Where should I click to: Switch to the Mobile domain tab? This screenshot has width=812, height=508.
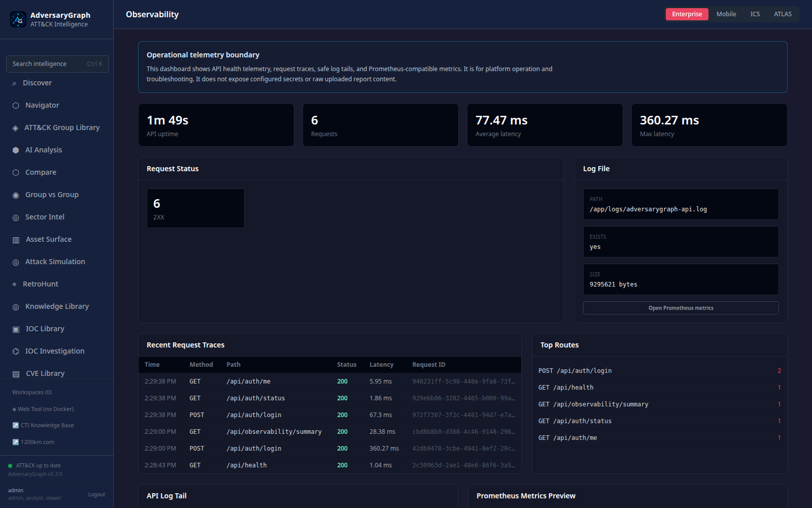pyautogui.click(x=726, y=14)
